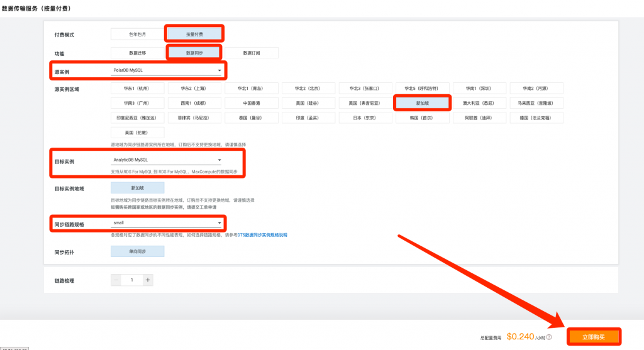Choose the 数据同步 function
The height and width of the screenshot is (350, 644).
(x=194, y=53)
